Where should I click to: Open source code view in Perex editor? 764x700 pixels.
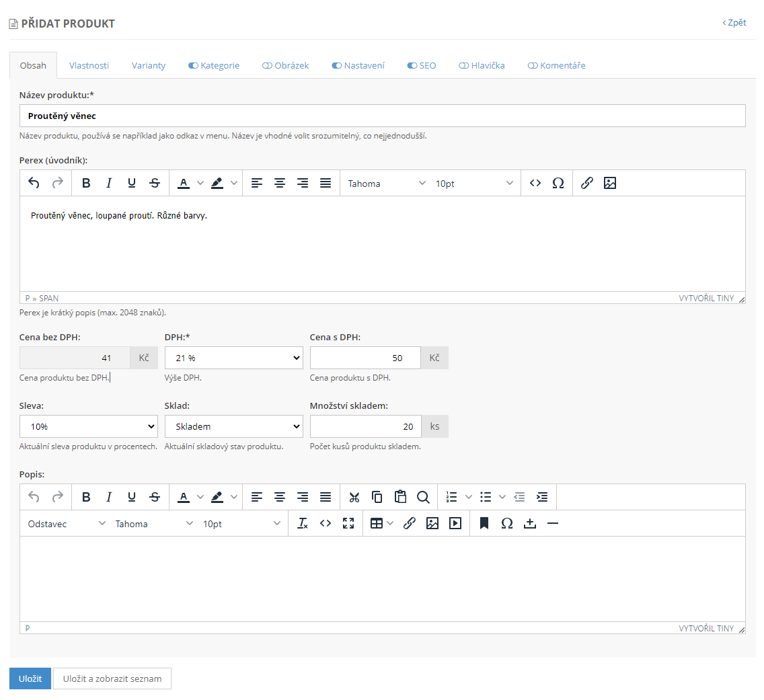tap(535, 183)
